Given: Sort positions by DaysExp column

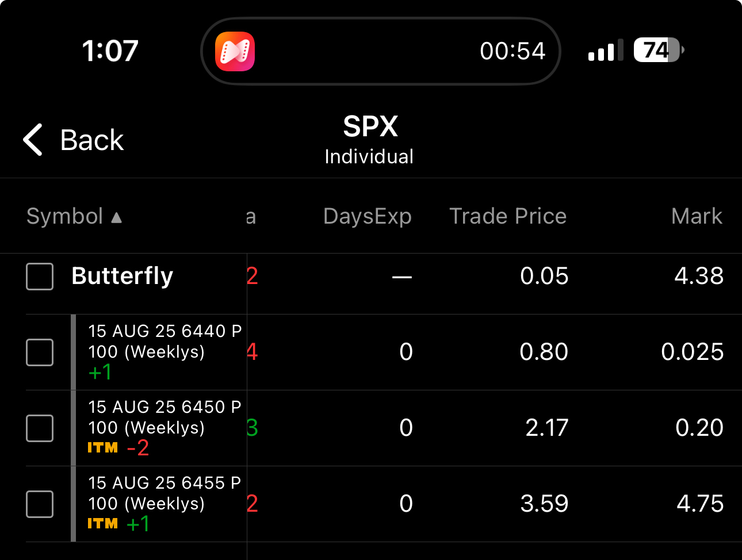Looking at the screenshot, I should tap(367, 217).
